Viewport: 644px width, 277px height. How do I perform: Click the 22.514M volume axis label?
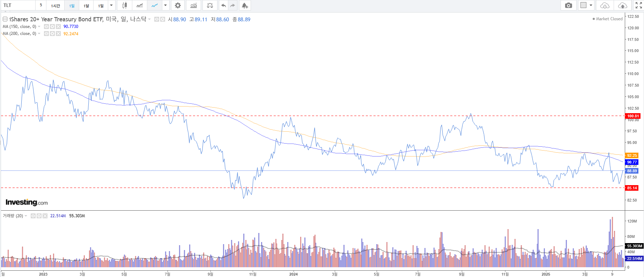[634, 258]
